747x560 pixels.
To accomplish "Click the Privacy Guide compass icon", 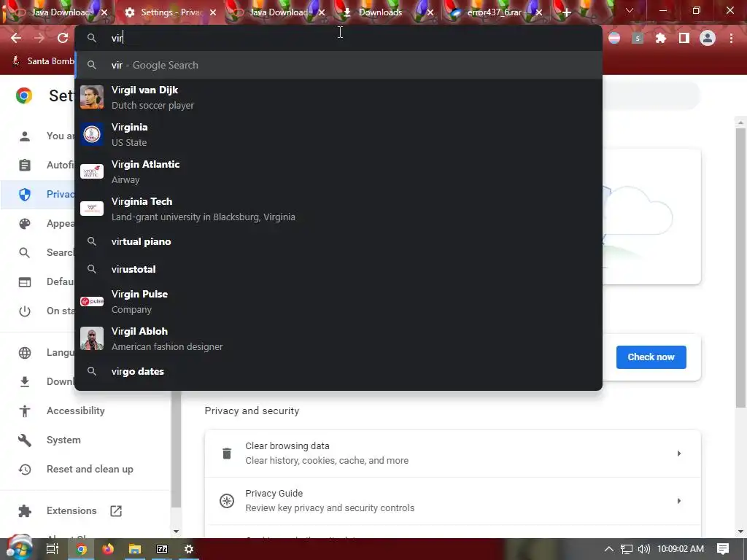I will (x=227, y=501).
